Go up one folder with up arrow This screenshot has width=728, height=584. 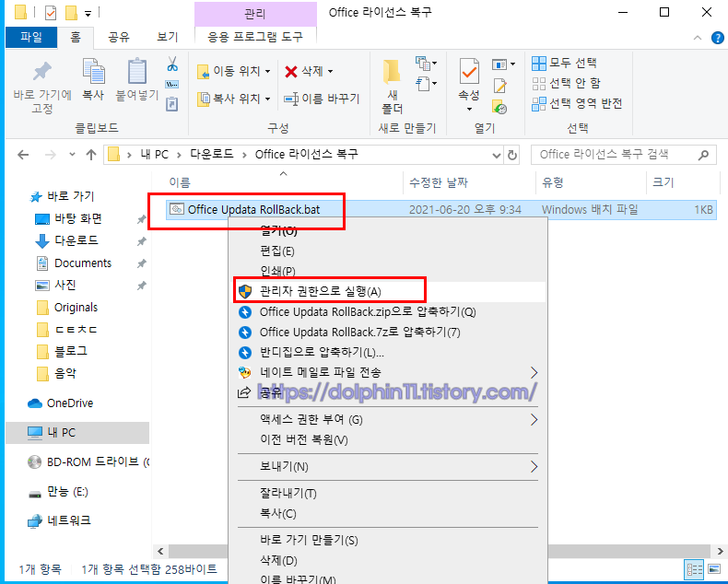pyautogui.click(x=91, y=155)
